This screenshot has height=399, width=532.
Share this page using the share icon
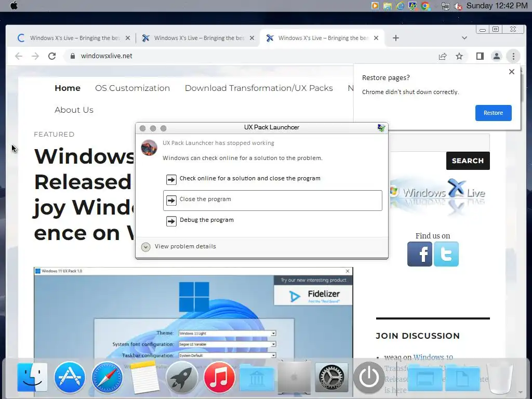(x=443, y=56)
